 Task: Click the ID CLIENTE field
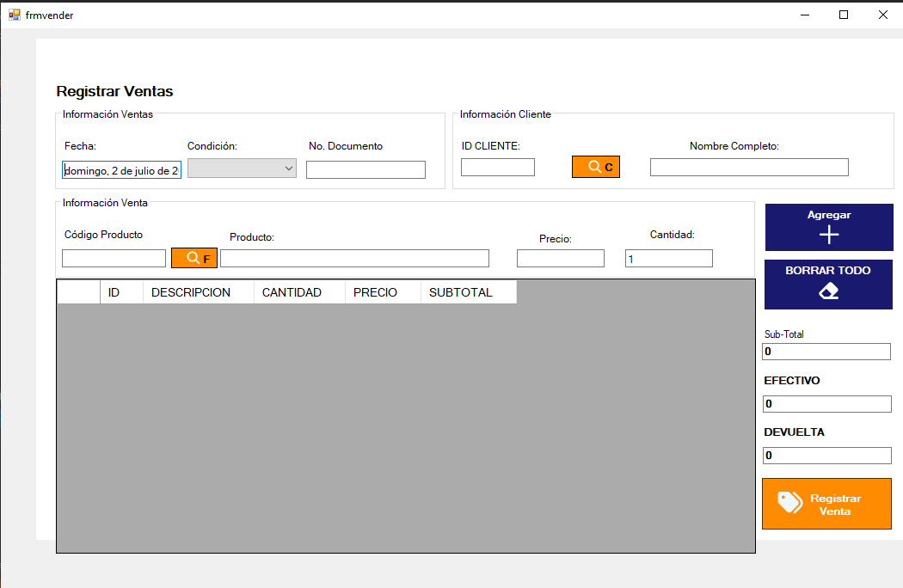[497, 166]
